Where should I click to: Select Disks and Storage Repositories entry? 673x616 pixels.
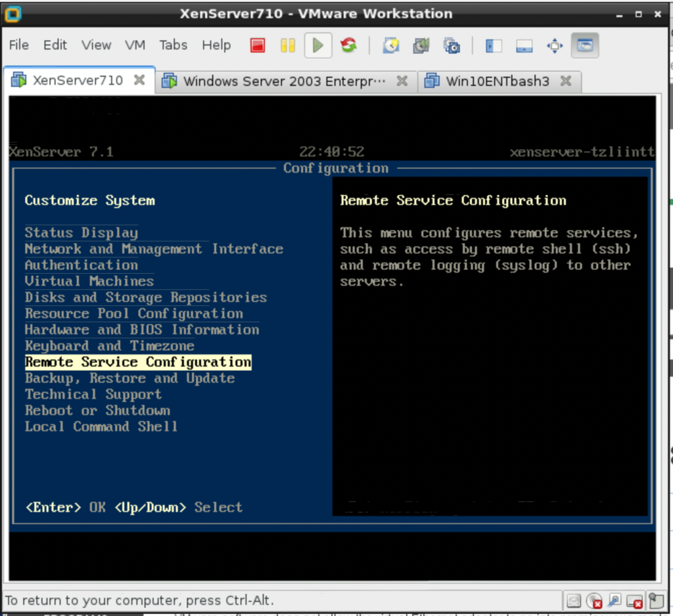pyautogui.click(x=145, y=297)
